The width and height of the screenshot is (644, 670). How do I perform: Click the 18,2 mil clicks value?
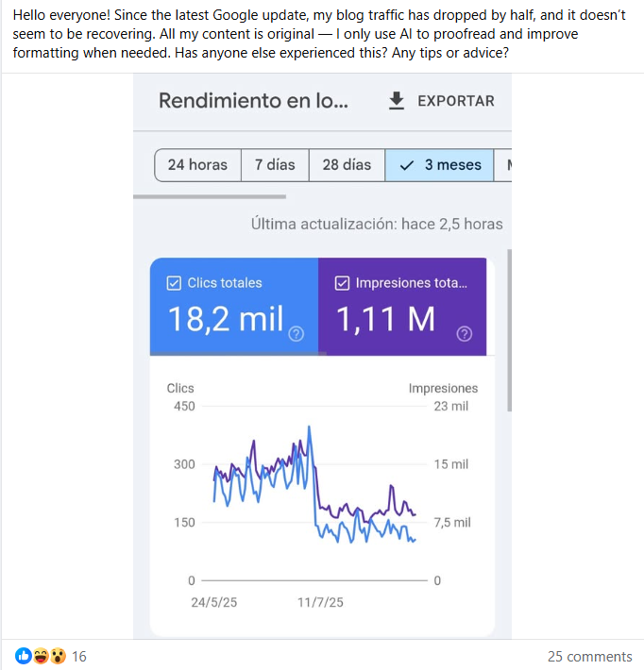(x=226, y=320)
